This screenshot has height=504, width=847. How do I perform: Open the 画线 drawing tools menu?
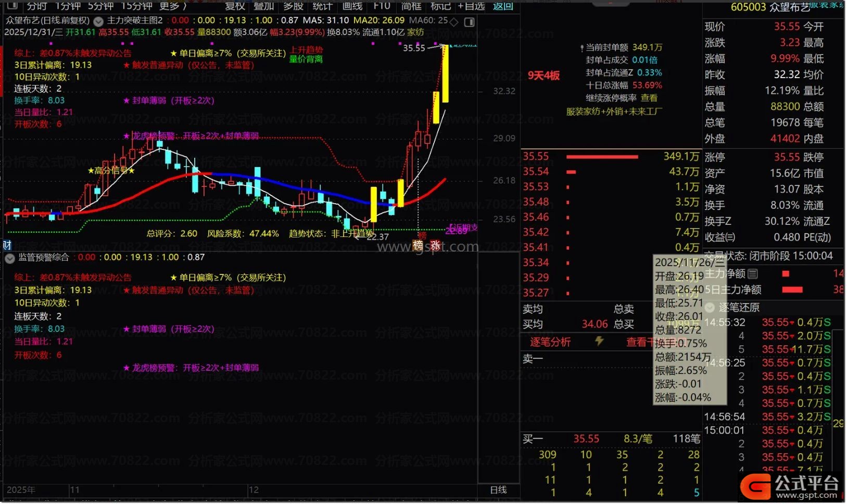352,6
